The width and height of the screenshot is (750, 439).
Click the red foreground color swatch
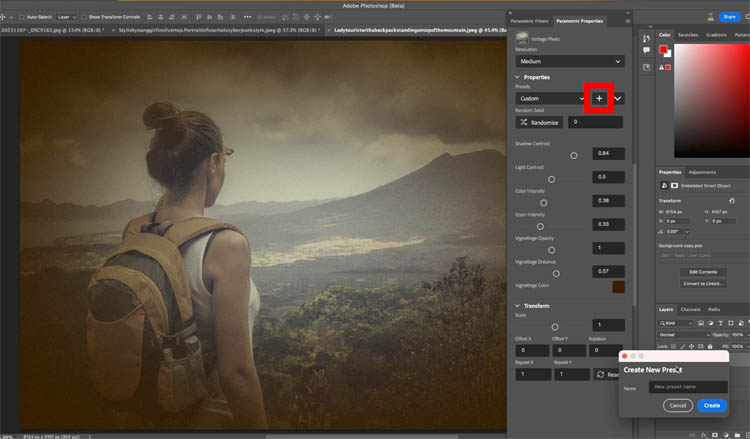(x=663, y=49)
